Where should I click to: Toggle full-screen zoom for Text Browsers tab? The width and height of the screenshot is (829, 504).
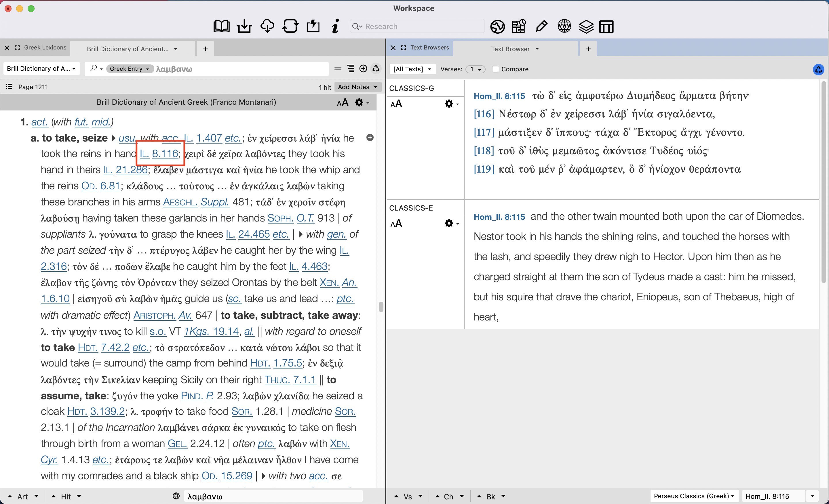pyautogui.click(x=403, y=48)
